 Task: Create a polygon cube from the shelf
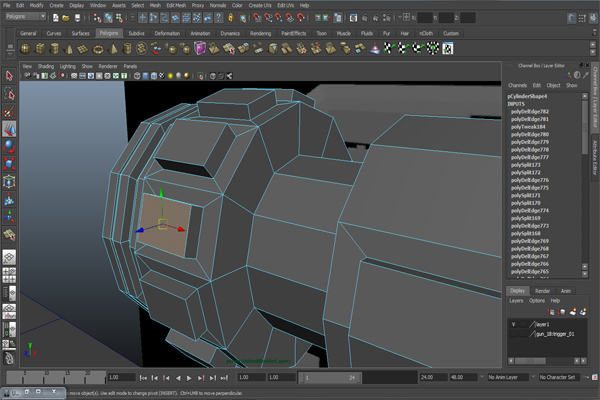pyautogui.click(x=40, y=49)
